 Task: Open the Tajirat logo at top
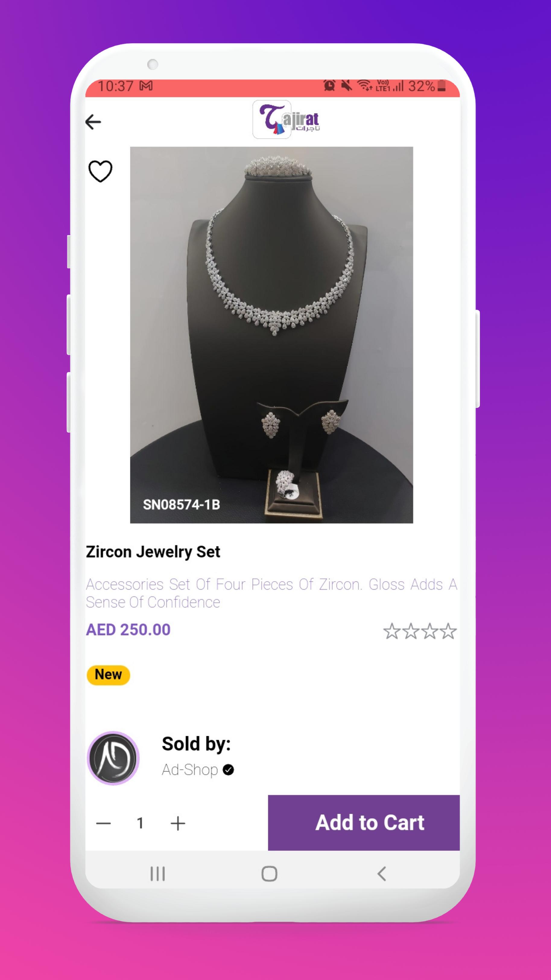coord(286,120)
